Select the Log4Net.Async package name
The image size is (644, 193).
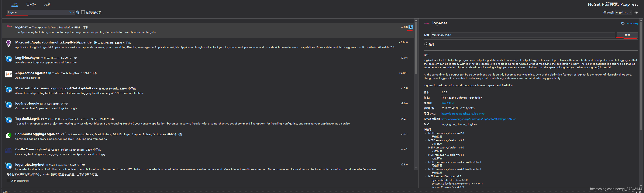pos(27,58)
